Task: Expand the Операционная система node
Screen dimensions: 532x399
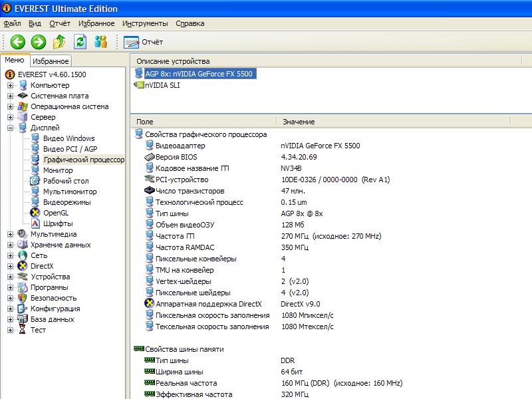Action: [x=10, y=106]
